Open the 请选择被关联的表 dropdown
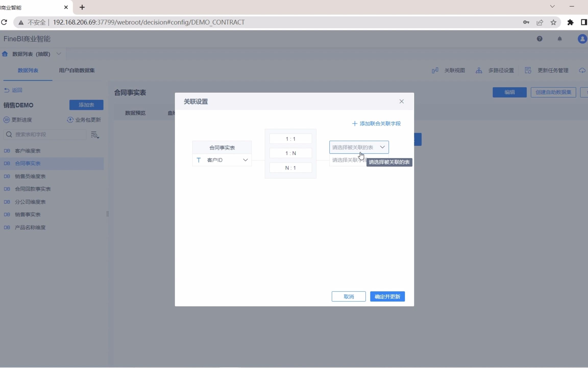The width and height of the screenshot is (588, 368). point(359,147)
